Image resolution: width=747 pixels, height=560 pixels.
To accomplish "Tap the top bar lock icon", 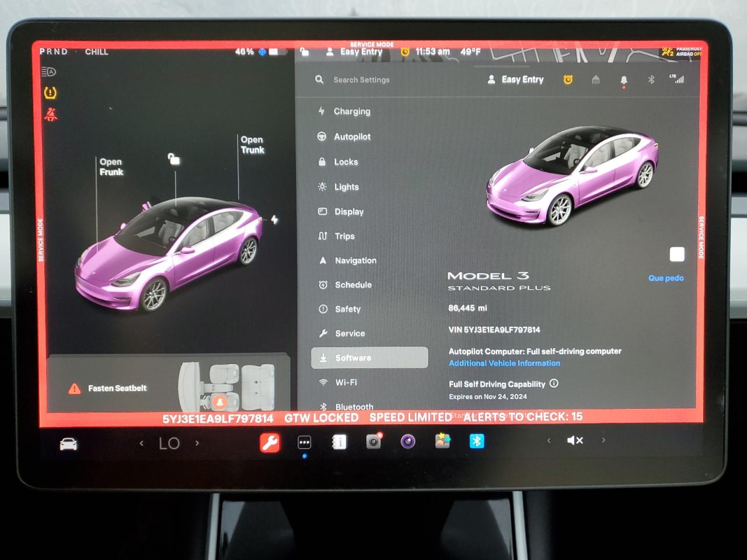I will [304, 52].
